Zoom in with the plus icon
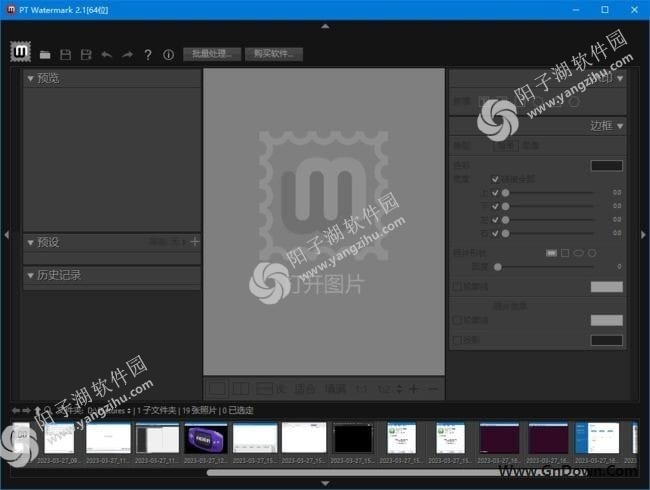The width and height of the screenshot is (650, 490). coord(413,389)
